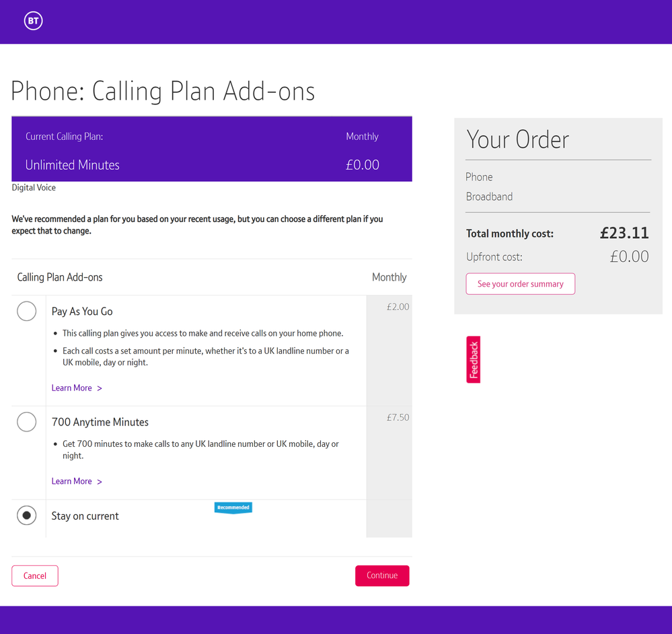Click the blue Recommended badge
The image size is (672, 634).
click(x=233, y=507)
